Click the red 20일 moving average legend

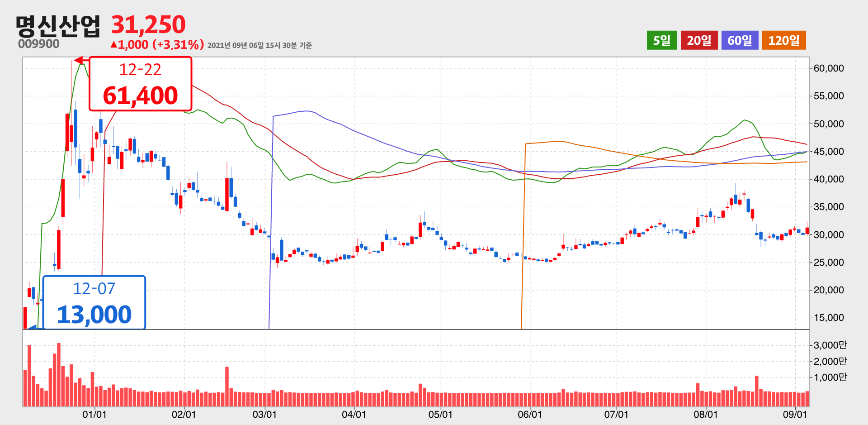coord(699,40)
